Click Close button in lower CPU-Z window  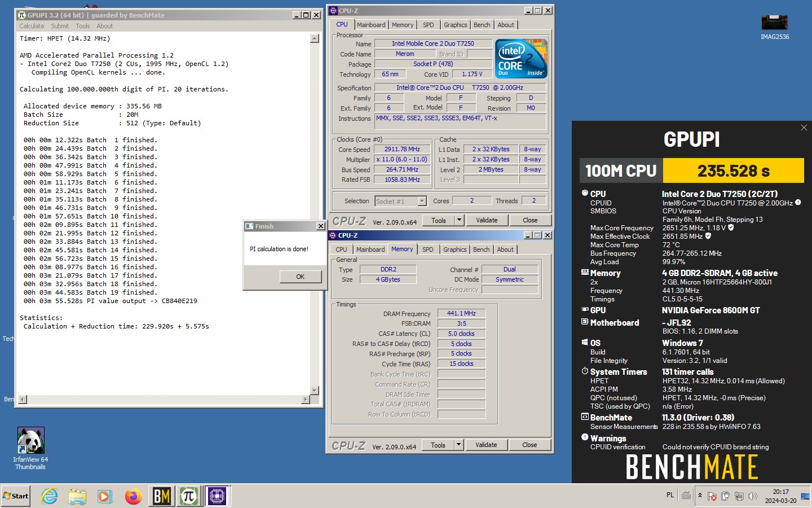pos(529,445)
